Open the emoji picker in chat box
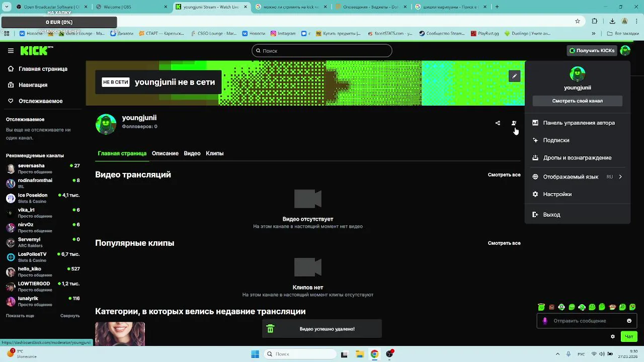Viewport: 644px width, 362px height. point(629,321)
